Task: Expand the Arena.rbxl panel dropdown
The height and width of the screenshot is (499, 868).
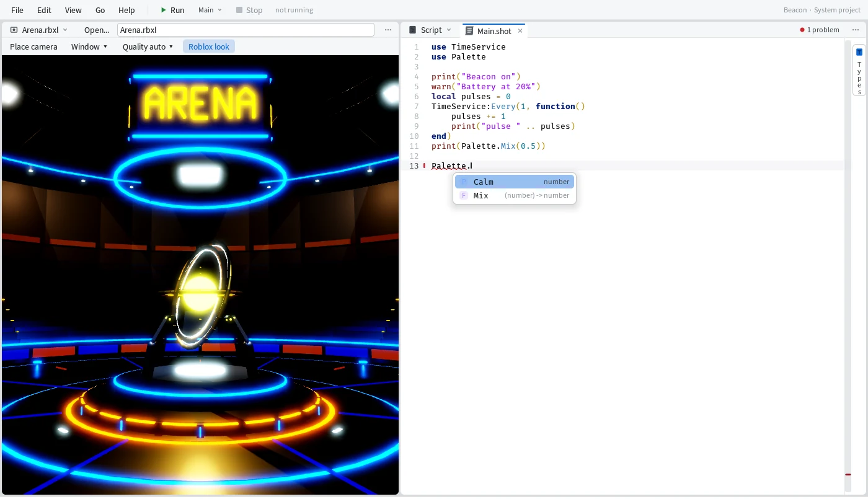Action: (x=65, y=30)
